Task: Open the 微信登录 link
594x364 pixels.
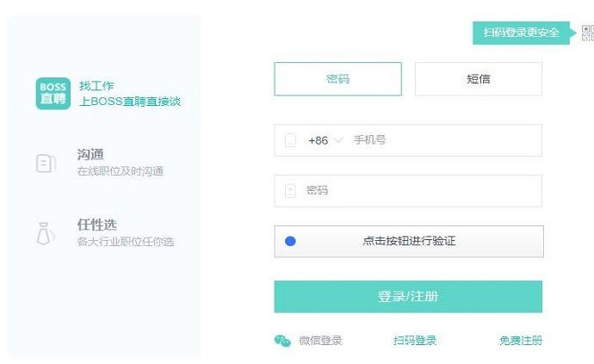Action: (320, 341)
